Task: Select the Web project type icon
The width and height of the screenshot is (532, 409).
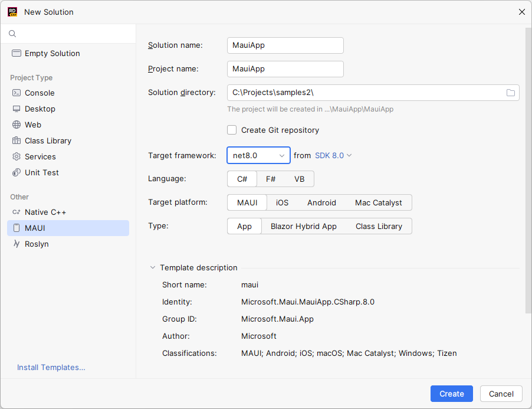Action: (18, 125)
